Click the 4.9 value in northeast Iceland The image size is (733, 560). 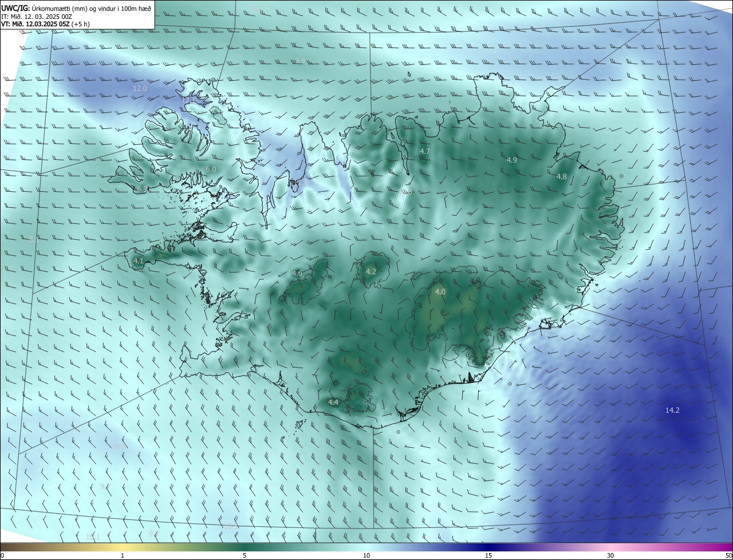click(x=512, y=160)
